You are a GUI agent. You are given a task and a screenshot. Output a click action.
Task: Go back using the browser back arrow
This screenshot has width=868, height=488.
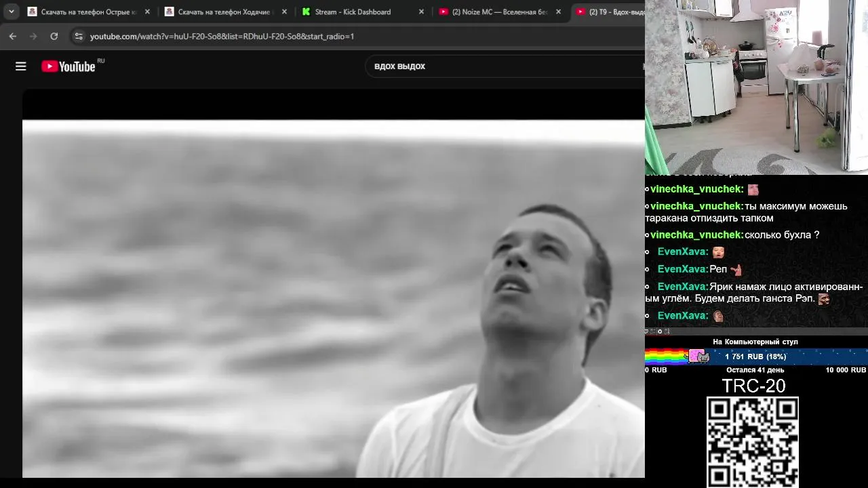[12, 36]
